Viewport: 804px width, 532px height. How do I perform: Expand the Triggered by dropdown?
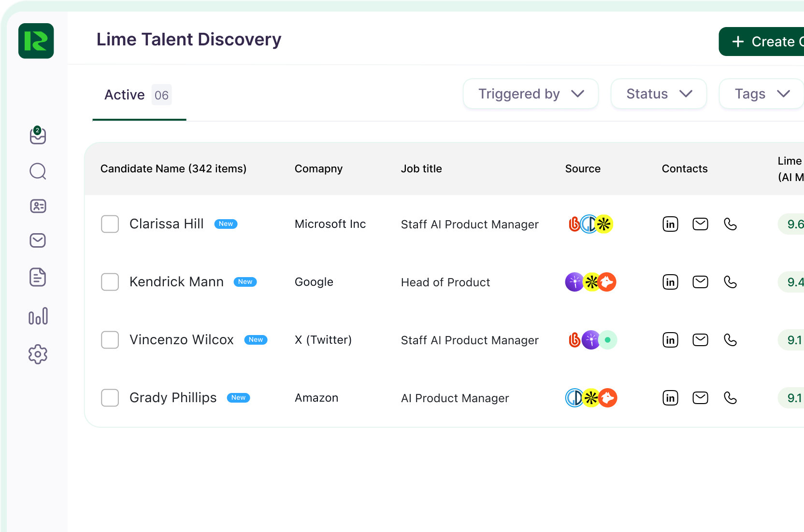coord(531,94)
